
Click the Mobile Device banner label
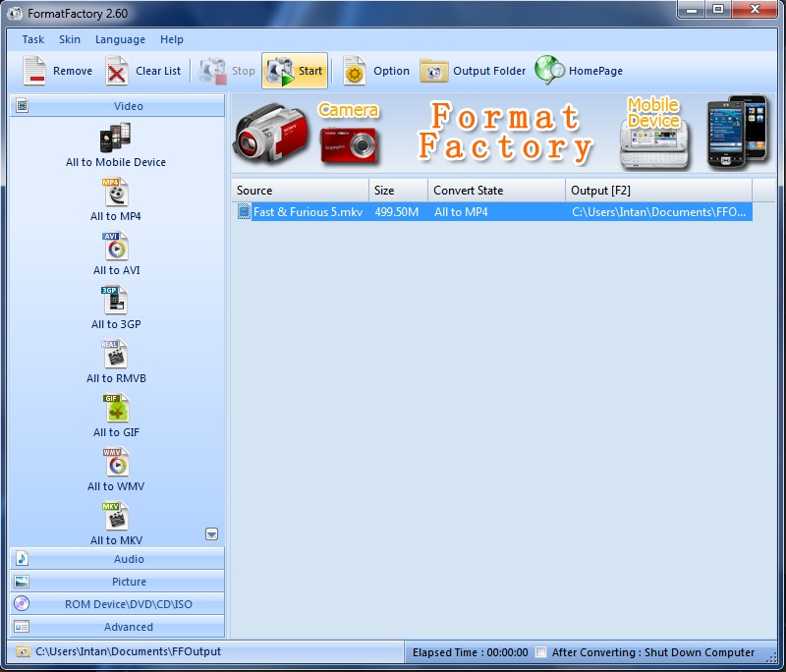pos(653,113)
